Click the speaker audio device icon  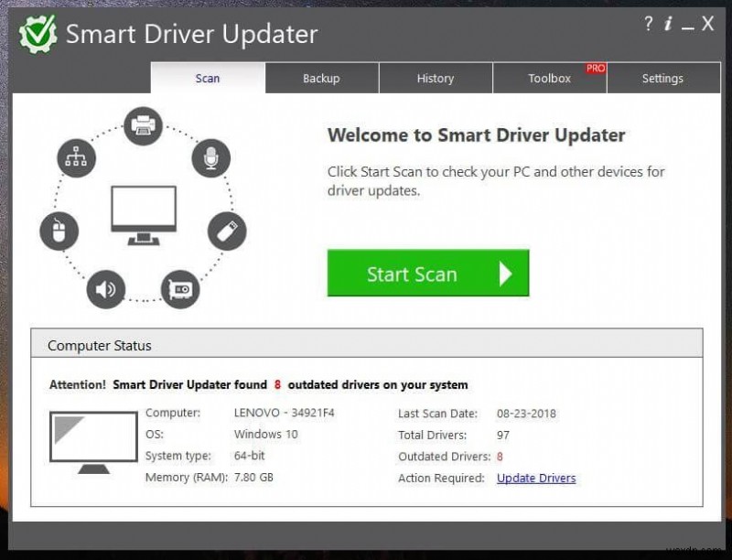106,289
